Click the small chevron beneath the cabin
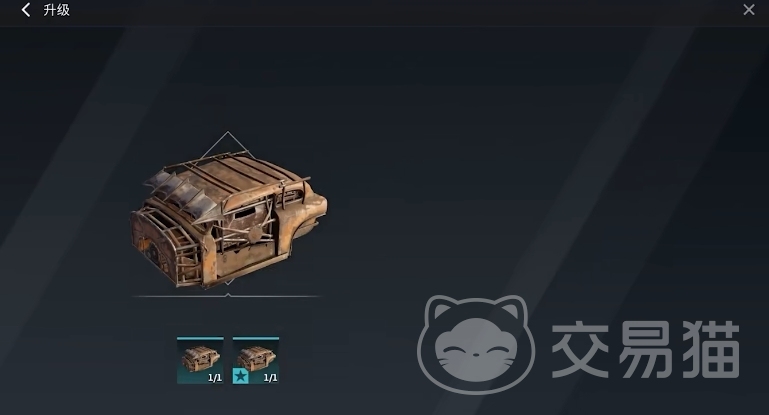 pyautogui.click(x=228, y=283)
